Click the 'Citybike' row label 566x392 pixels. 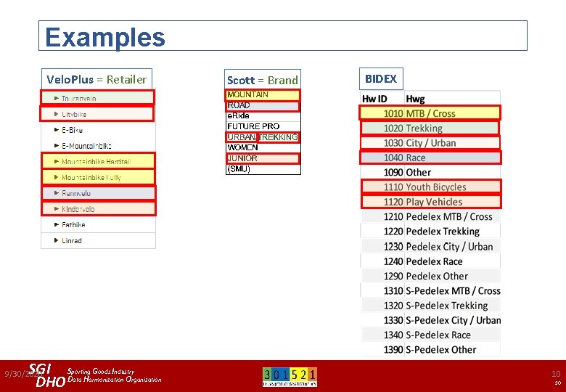74,115
